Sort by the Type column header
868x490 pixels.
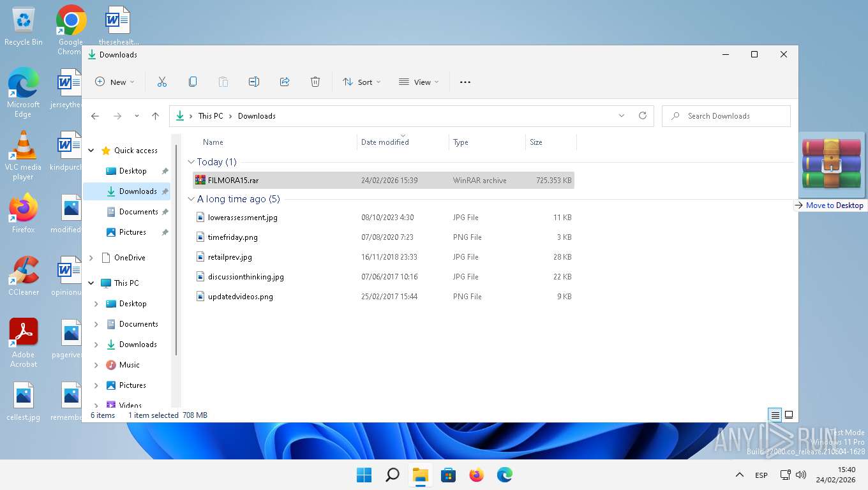pyautogui.click(x=487, y=142)
